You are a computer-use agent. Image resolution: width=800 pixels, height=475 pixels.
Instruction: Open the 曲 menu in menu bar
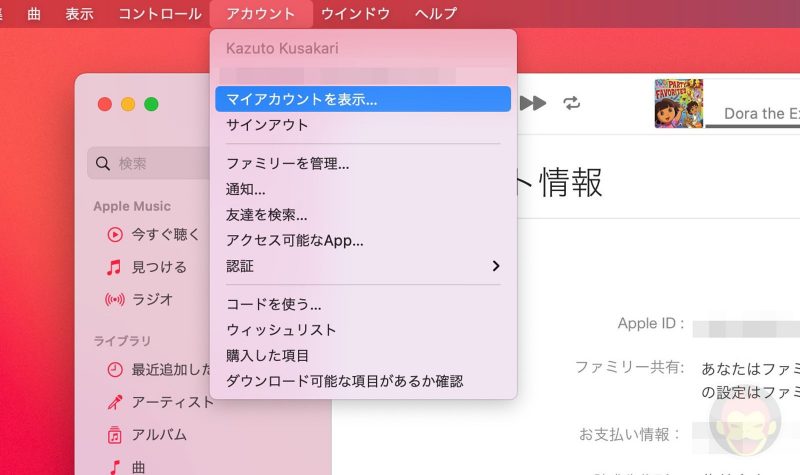click(34, 14)
